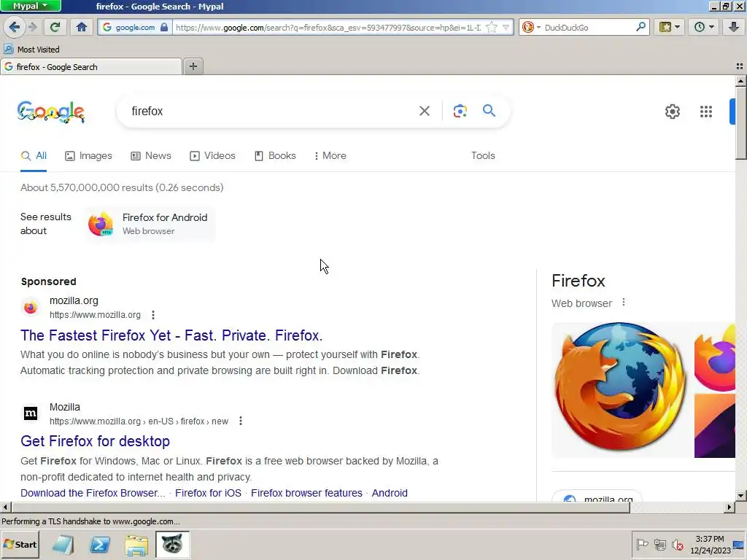
Task: Launch PowerShell from the taskbar
Action: 99,544
